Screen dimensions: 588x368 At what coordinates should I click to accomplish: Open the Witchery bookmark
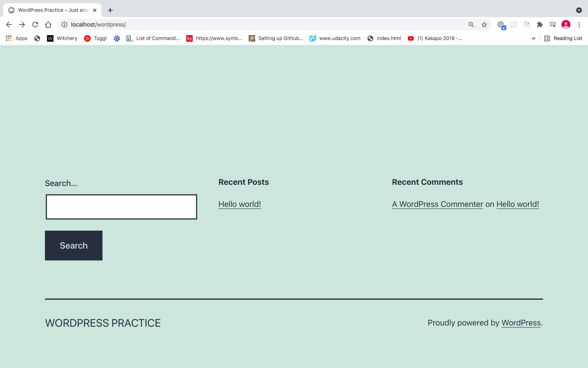coord(62,38)
